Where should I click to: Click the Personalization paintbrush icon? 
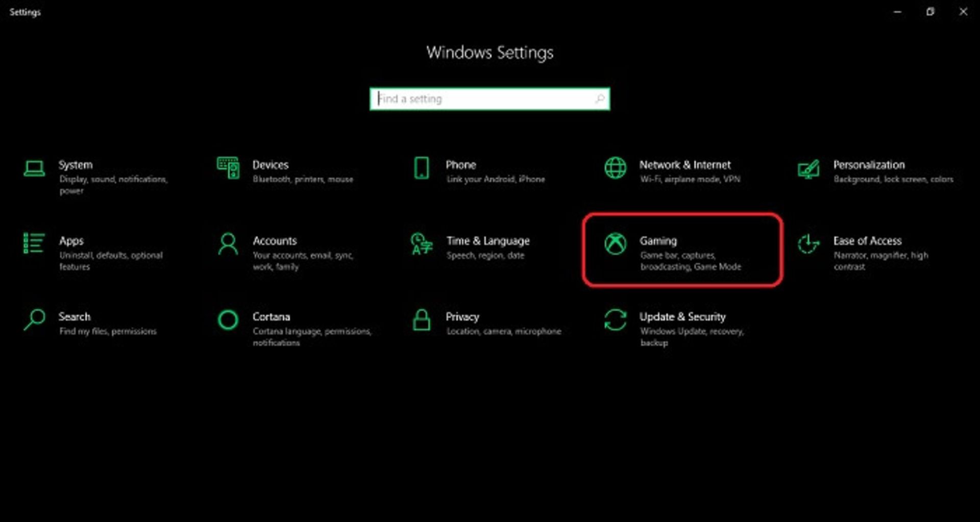pyautogui.click(x=808, y=169)
